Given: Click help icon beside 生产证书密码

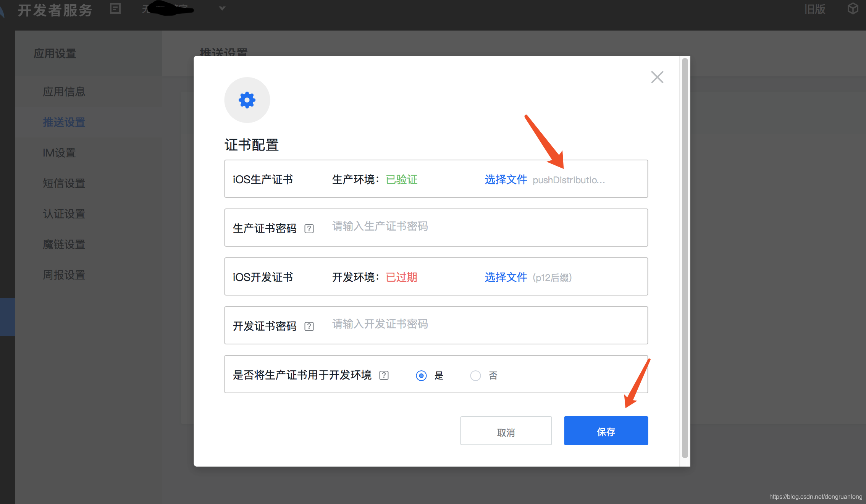Looking at the screenshot, I should click(309, 229).
